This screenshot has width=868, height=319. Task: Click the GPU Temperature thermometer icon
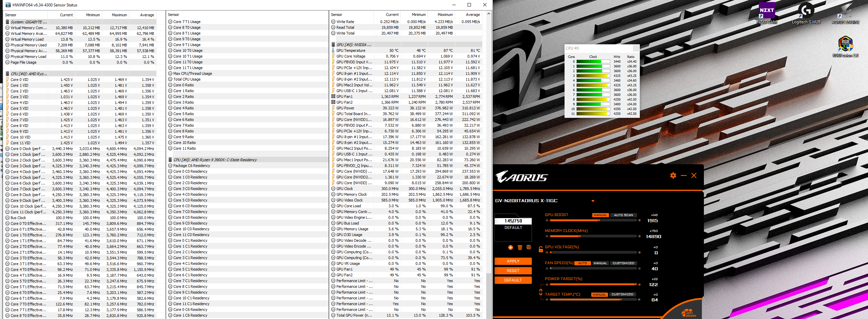333,50
